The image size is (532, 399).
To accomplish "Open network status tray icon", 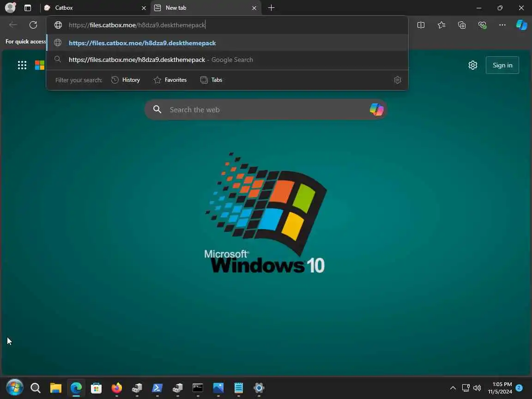I will click(465, 388).
